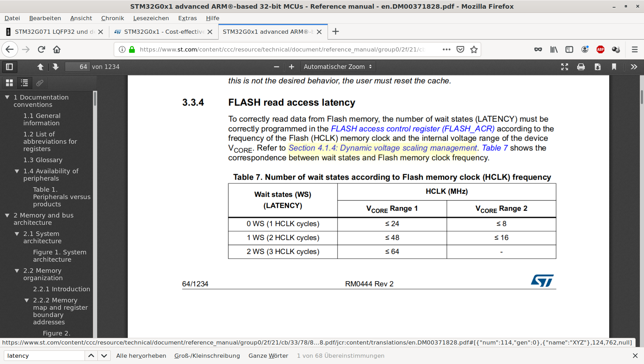Collapse 2.2 Memory organization node
The height and width of the screenshot is (364, 644).
click(17, 270)
